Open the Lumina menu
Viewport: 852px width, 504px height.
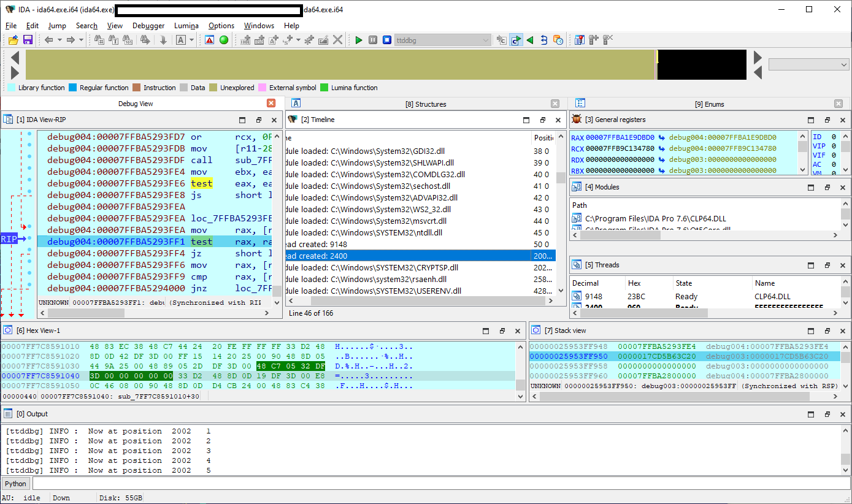pyautogui.click(x=186, y=26)
